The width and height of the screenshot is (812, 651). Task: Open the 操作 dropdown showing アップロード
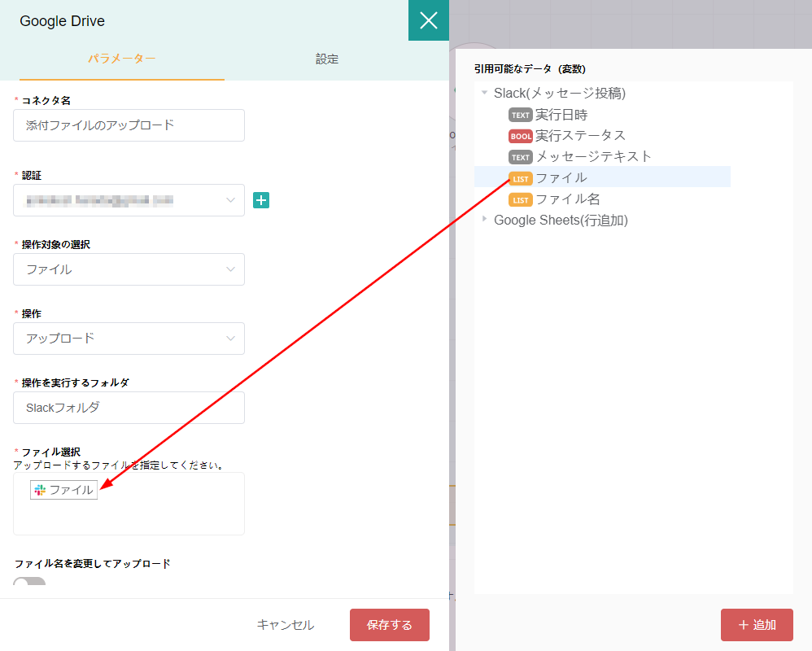pyautogui.click(x=129, y=339)
